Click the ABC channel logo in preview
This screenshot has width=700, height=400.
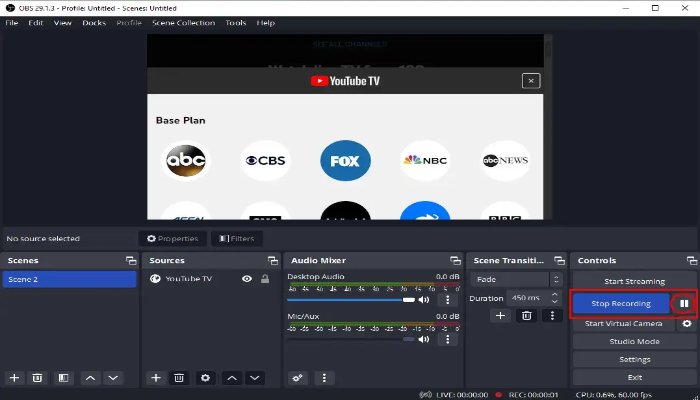tap(186, 160)
